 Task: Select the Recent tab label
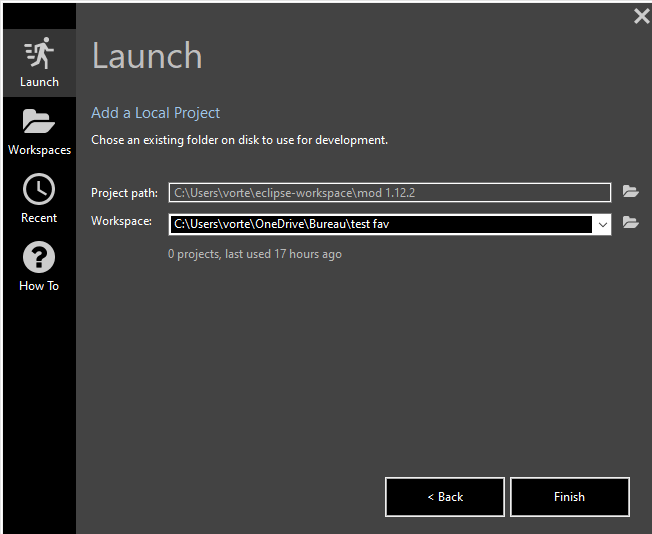point(39,218)
